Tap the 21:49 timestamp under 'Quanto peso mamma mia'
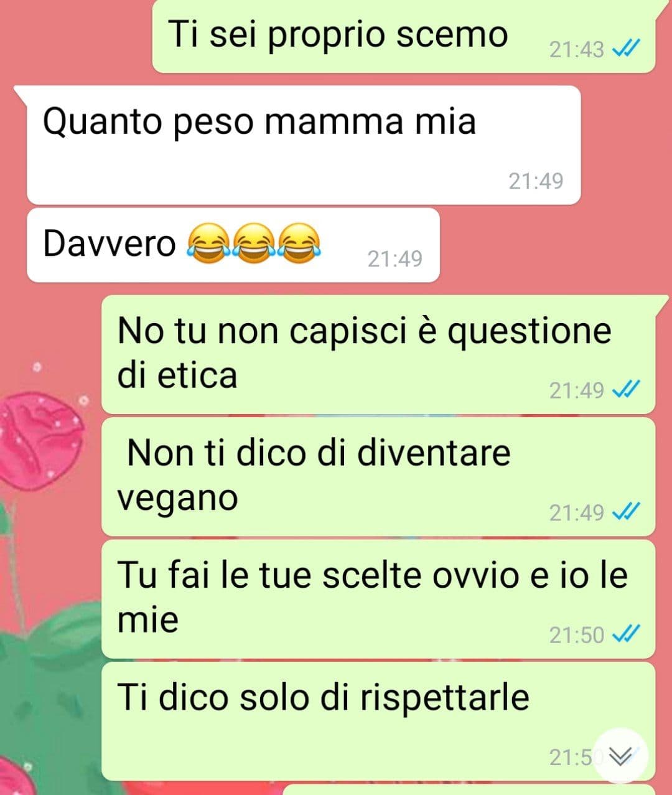The height and width of the screenshot is (795, 672). (x=536, y=181)
